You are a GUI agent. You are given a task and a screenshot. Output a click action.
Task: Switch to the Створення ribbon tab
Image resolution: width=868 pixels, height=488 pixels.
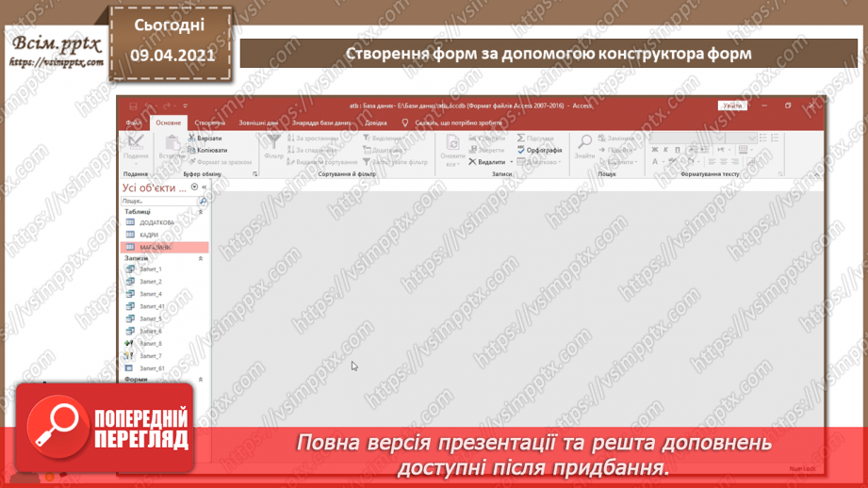tap(209, 122)
